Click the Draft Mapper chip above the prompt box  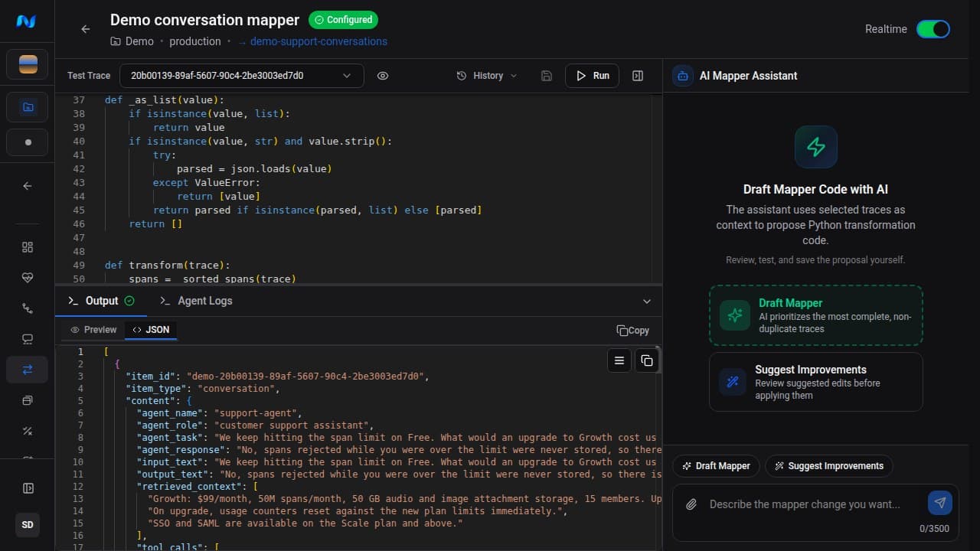tap(717, 466)
